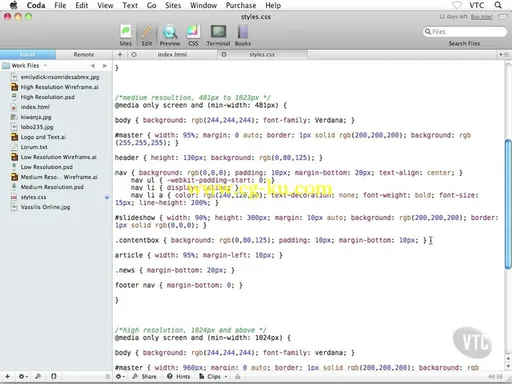This screenshot has width=512, height=384.
Task: Click the footer nav CSS rule line
Action: tap(179, 285)
